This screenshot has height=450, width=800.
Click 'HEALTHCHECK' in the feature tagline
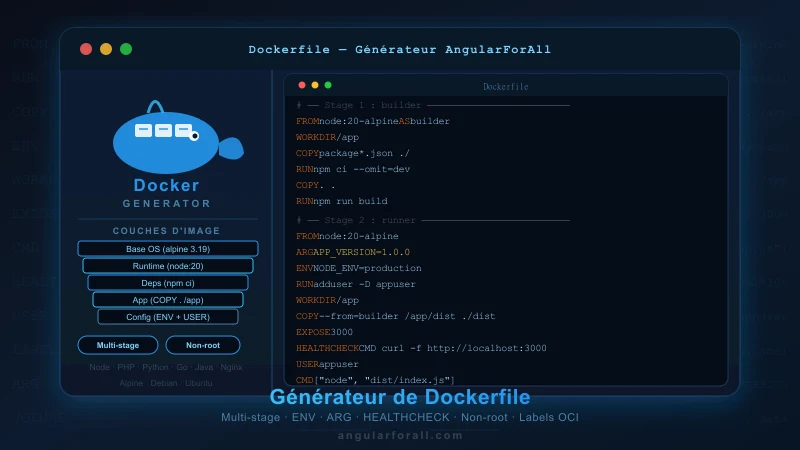[x=406, y=417]
